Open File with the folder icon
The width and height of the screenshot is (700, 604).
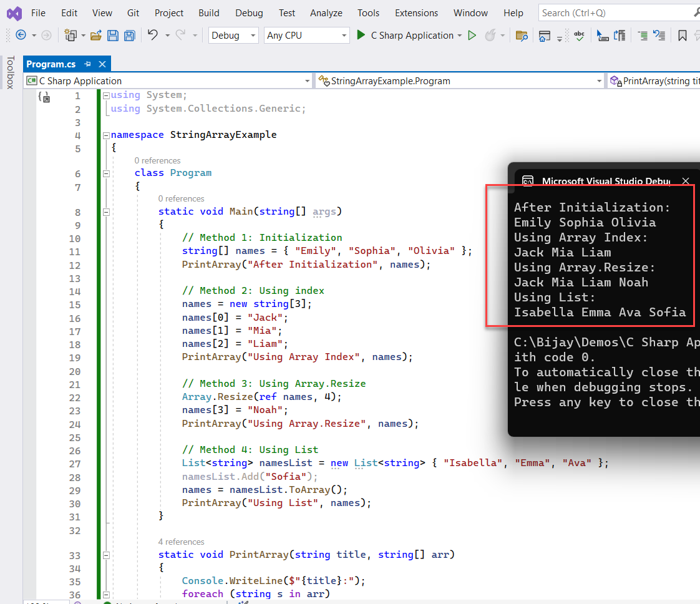click(95, 36)
